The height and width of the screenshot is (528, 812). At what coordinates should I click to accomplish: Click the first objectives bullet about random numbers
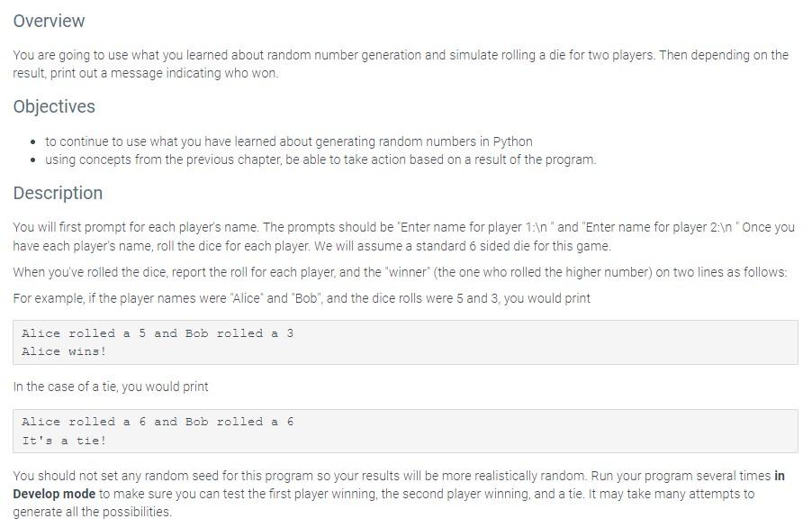point(288,141)
